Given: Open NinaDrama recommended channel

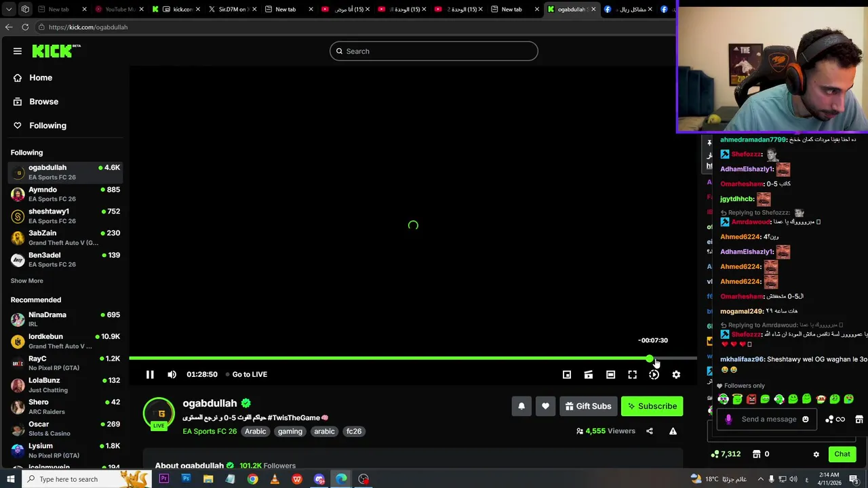Looking at the screenshot, I should 65,319.
